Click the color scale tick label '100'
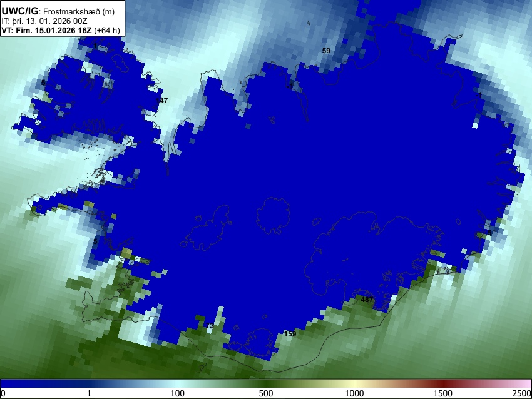The height and width of the screenshot is (399, 532). point(178,393)
